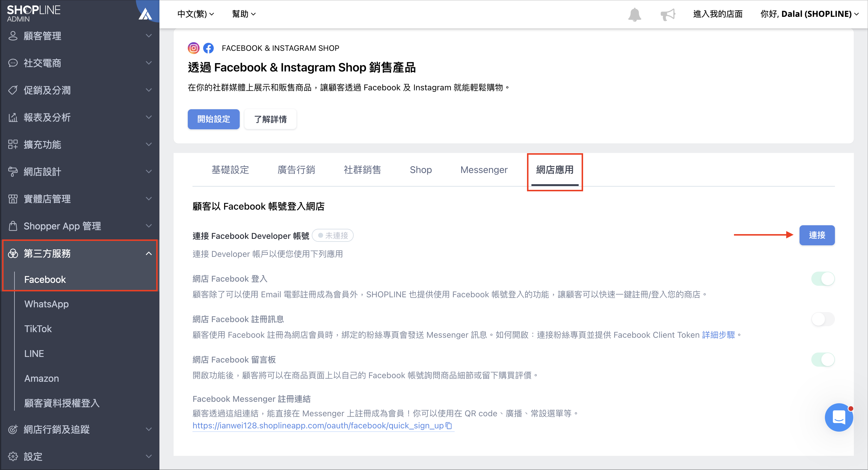Click the 顧客管理 person icon
The image size is (868, 470).
(13, 36)
